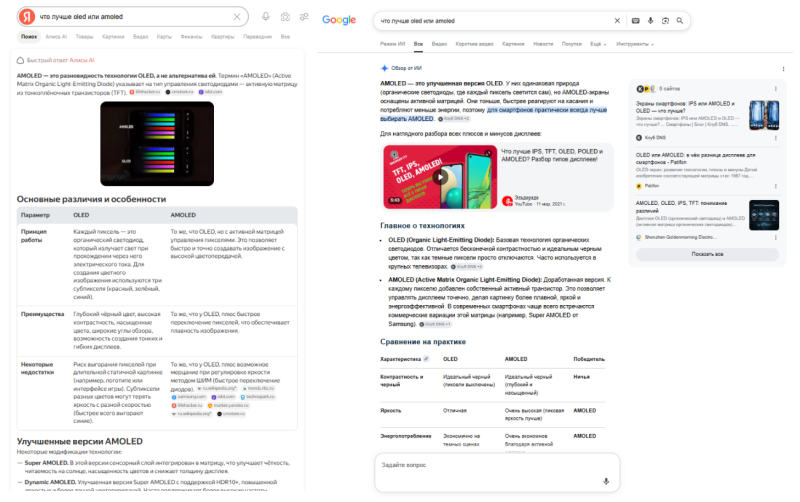Click 'Показать все' sources button
800x502 pixels.
708,254
